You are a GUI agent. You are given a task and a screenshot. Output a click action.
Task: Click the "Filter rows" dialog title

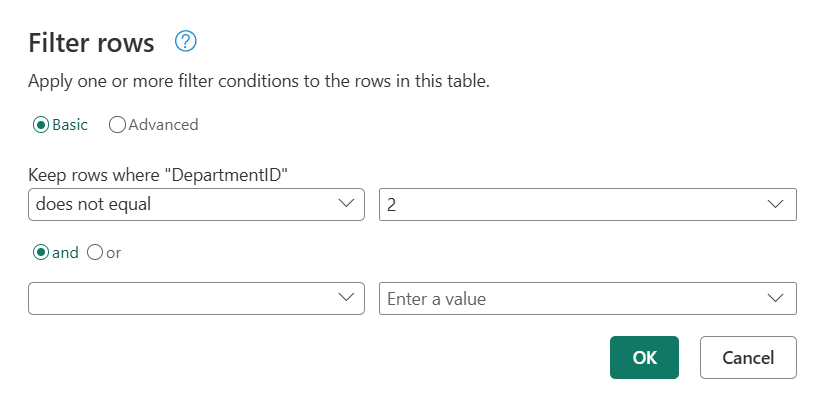coord(91,43)
